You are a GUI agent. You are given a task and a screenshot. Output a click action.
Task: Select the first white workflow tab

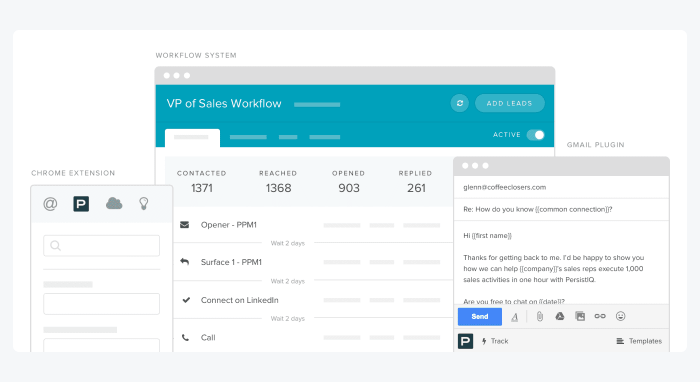(192, 138)
